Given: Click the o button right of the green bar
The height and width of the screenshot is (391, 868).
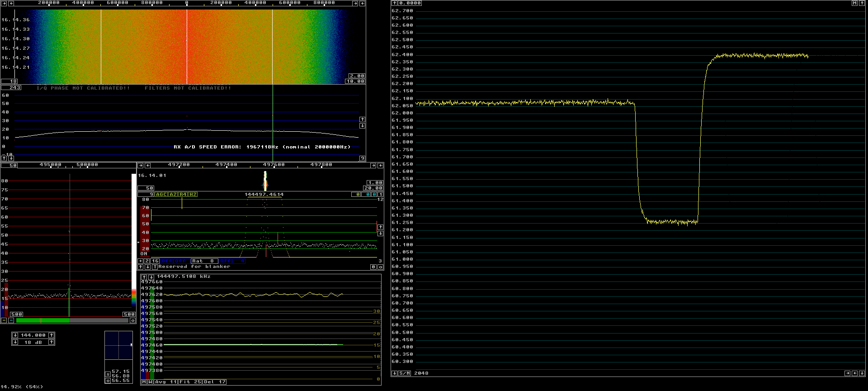Looking at the screenshot, I should [133, 320].
